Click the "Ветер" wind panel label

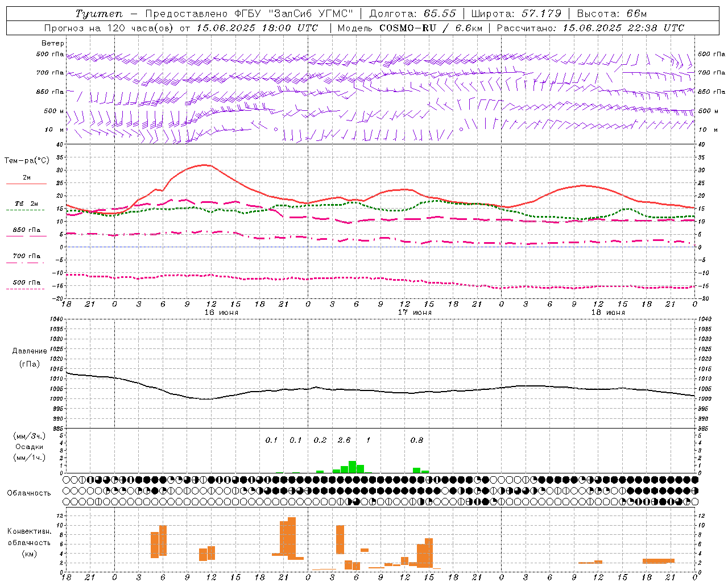pyautogui.click(x=53, y=43)
